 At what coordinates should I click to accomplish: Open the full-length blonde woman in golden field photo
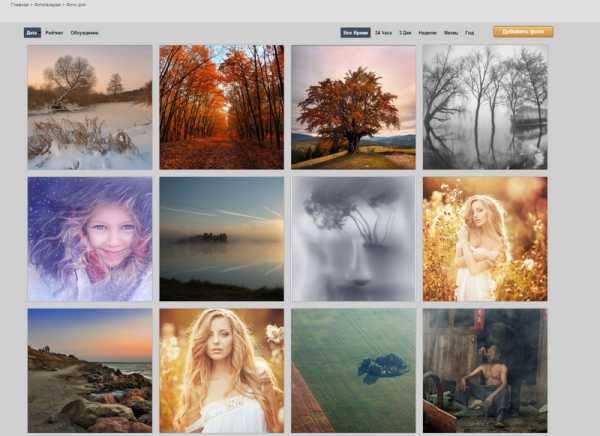(x=485, y=239)
